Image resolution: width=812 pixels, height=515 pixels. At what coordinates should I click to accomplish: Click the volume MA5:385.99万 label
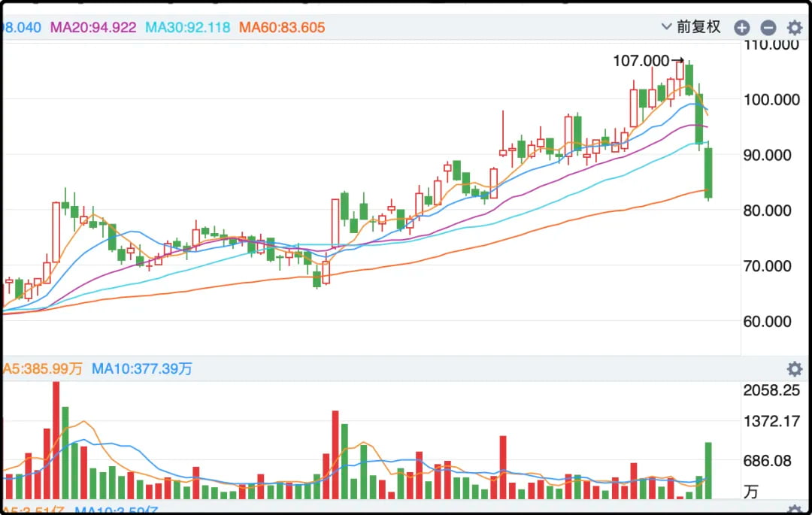click(42, 369)
